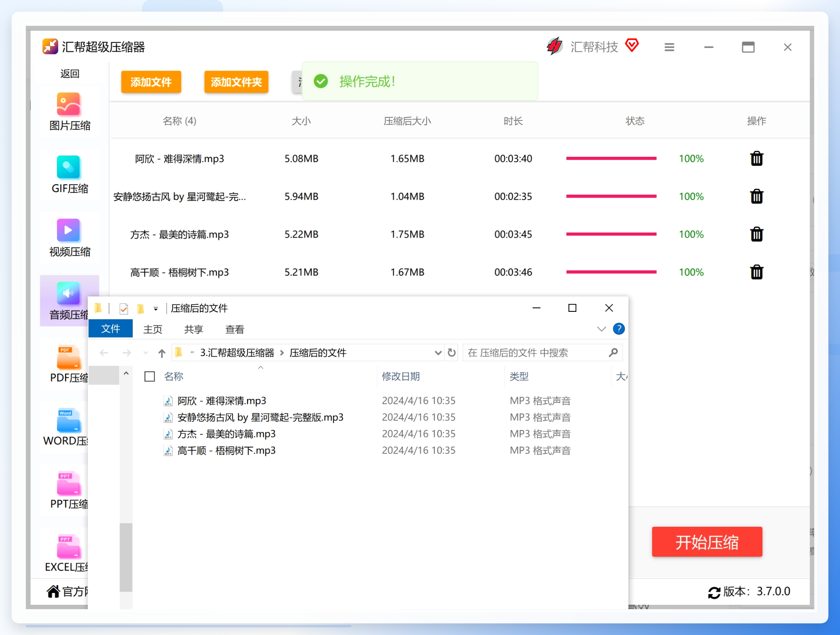Open recent locations dropdown arrow in Explorer
The width and height of the screenshot is (840, 635).
146,353
